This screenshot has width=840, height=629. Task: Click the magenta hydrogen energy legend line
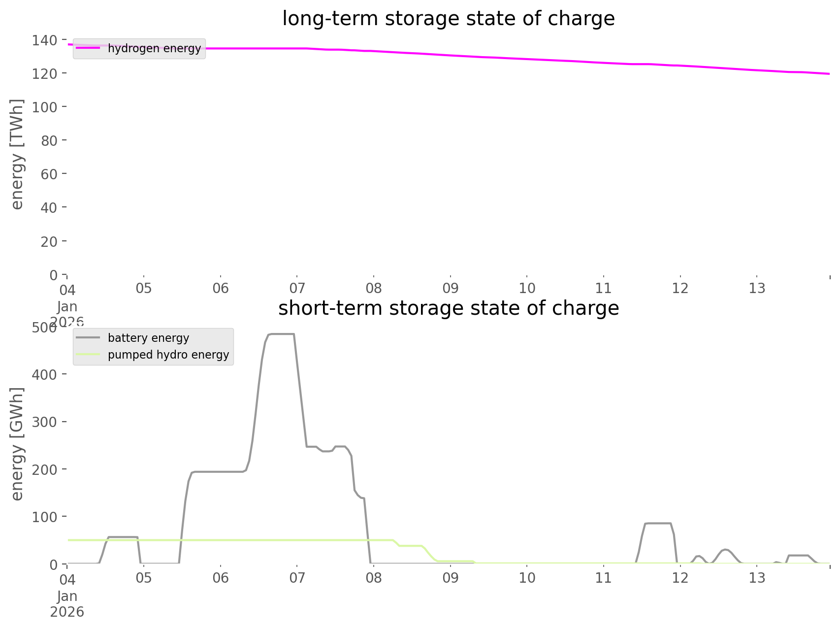88,48
